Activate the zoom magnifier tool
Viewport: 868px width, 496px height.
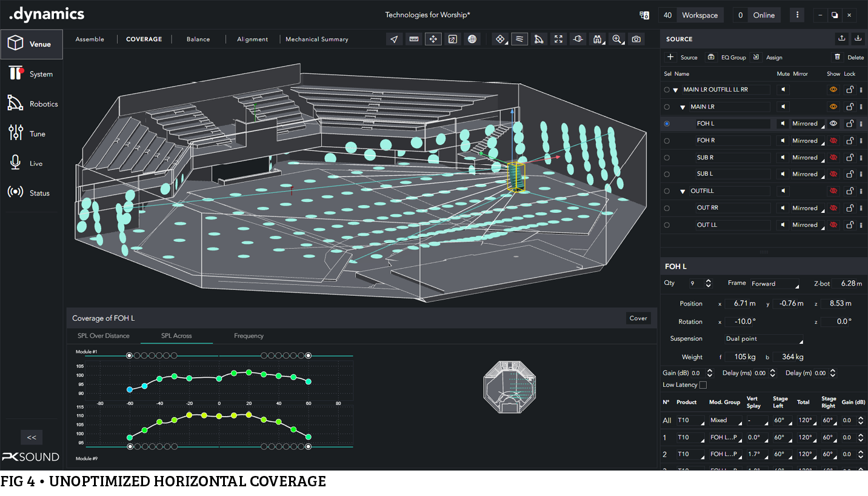[617, 39]
